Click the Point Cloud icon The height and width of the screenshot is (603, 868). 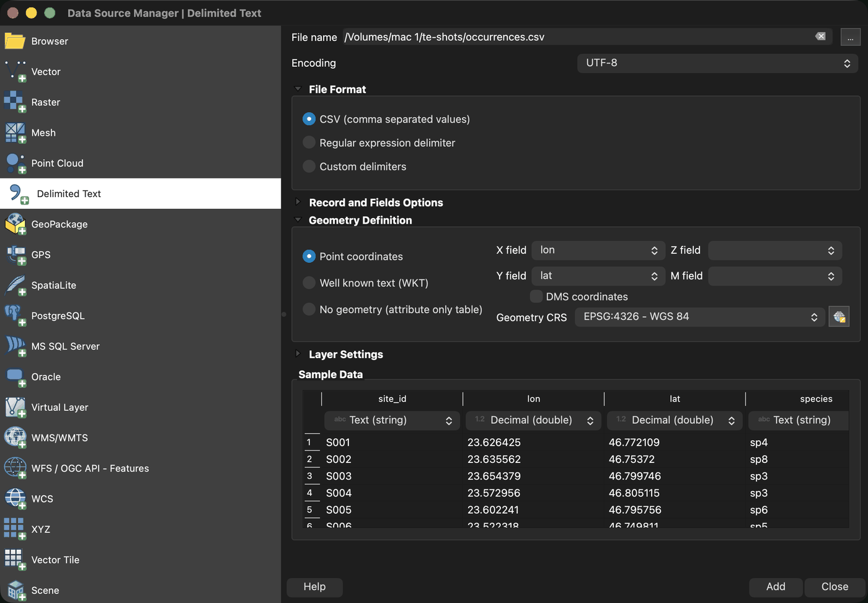[x=15, y=163]
